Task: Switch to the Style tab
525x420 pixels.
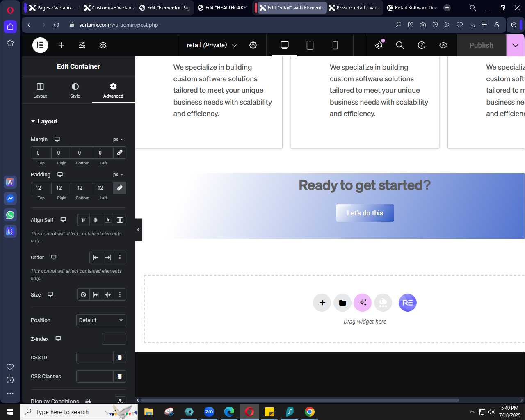Action: click(75, 90)
